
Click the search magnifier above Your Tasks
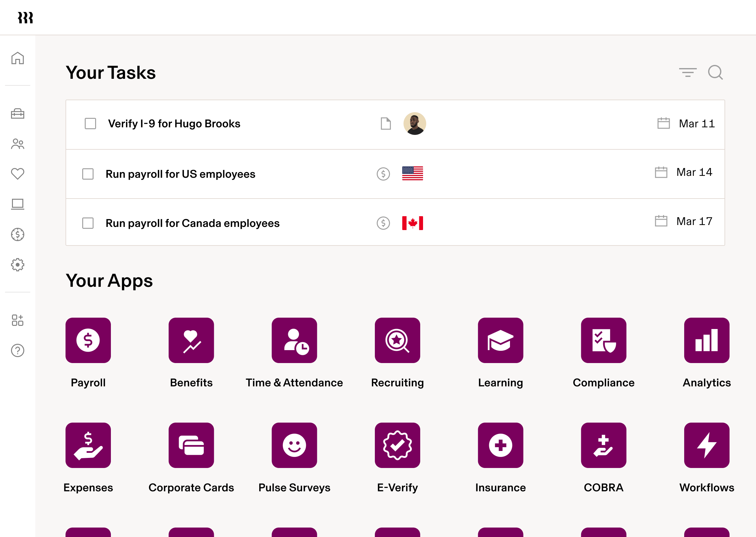point(715,72)
